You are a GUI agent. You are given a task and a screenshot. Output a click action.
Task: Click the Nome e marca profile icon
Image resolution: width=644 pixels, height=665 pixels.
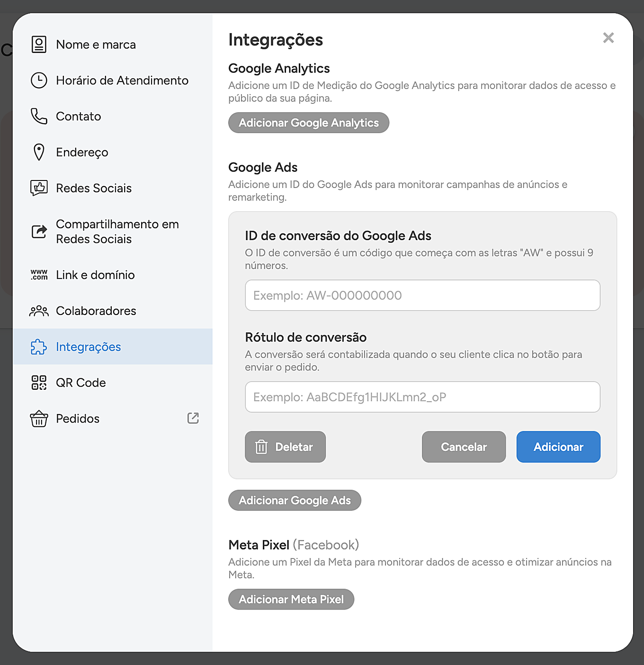[x=39, y=45]
